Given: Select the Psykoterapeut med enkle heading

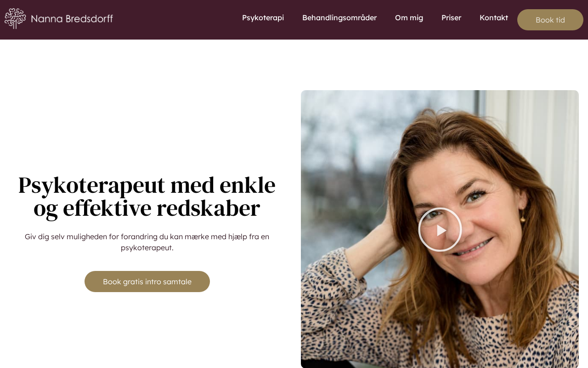Looking at the screenshot, I should click(147, 196).
